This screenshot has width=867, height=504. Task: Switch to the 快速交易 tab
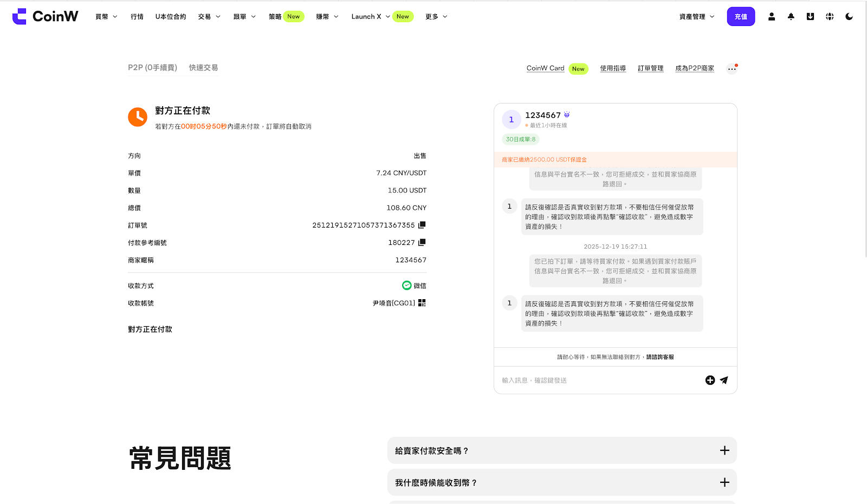[203, 68]
